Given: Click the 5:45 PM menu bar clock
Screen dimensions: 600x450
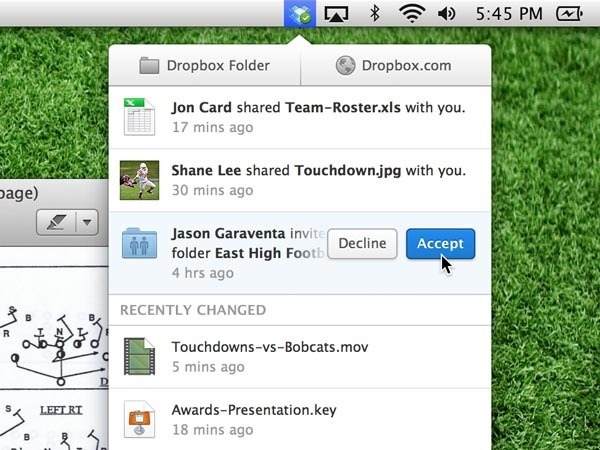Looking at the screenshot, I should coord(509,14).
